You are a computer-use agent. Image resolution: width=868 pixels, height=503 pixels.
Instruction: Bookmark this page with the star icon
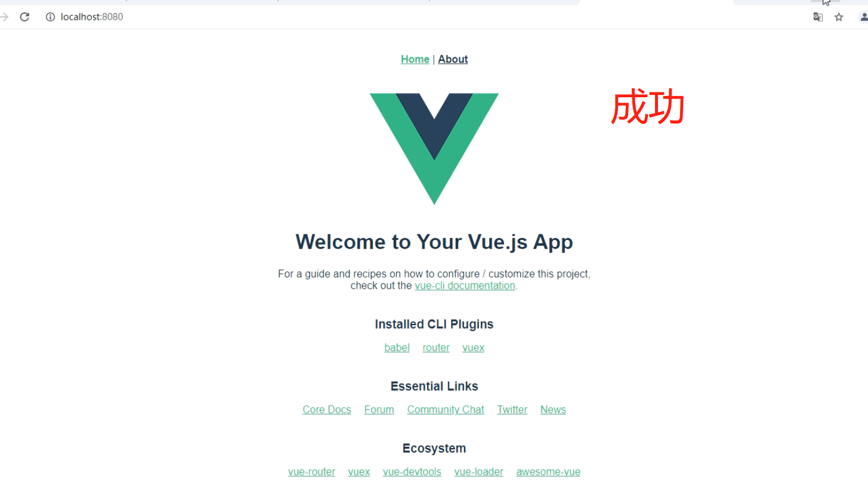coord(839,17)
